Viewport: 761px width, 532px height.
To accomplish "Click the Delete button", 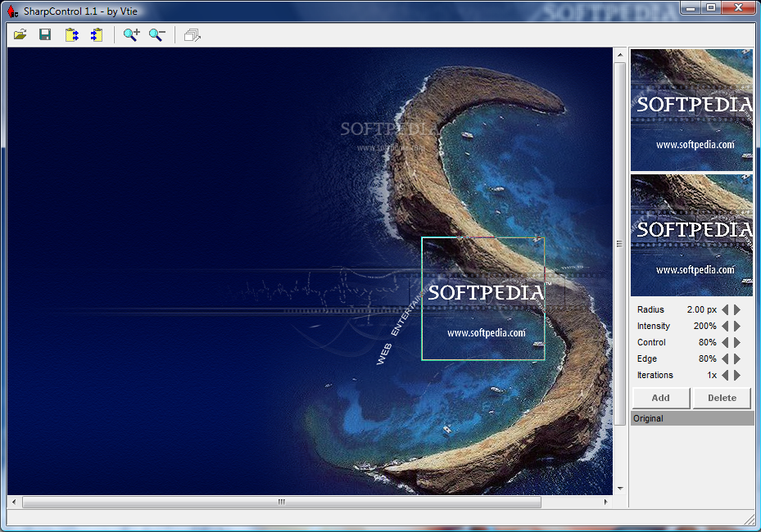I will click(722, 398).
